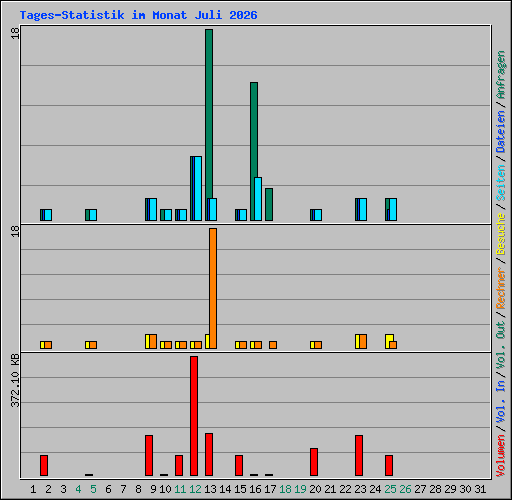The width and height of the screenshot is (512, 500).
Task: Click the cyan Seiten bar on day 12
Action: 198,188
